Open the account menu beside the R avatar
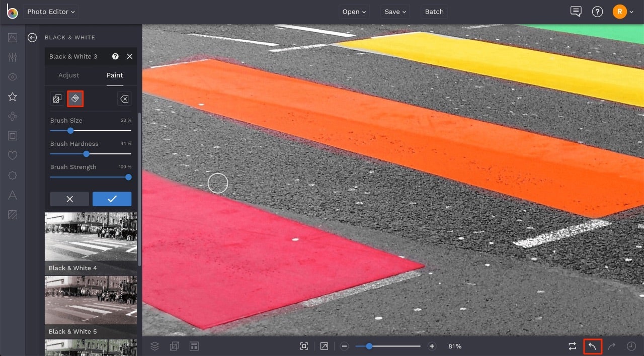 tap(631, 12)
